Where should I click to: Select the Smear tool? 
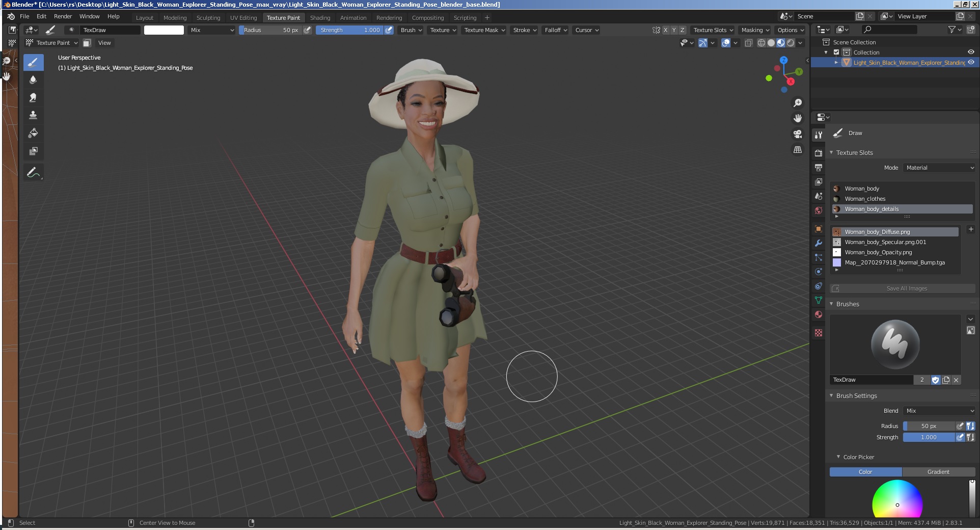coord(33,97)
